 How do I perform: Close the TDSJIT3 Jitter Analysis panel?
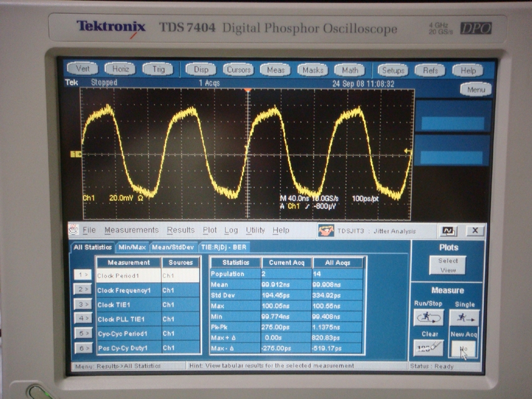click(475, 231)
